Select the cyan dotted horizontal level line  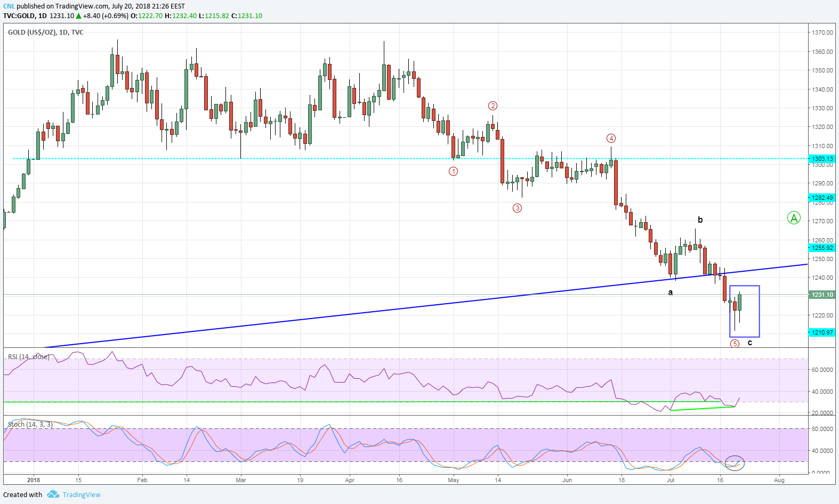pos(410,158)
